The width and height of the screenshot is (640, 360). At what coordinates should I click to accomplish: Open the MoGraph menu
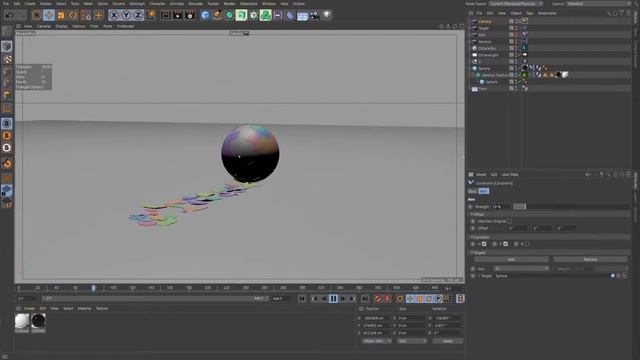(x=137, y=4)
